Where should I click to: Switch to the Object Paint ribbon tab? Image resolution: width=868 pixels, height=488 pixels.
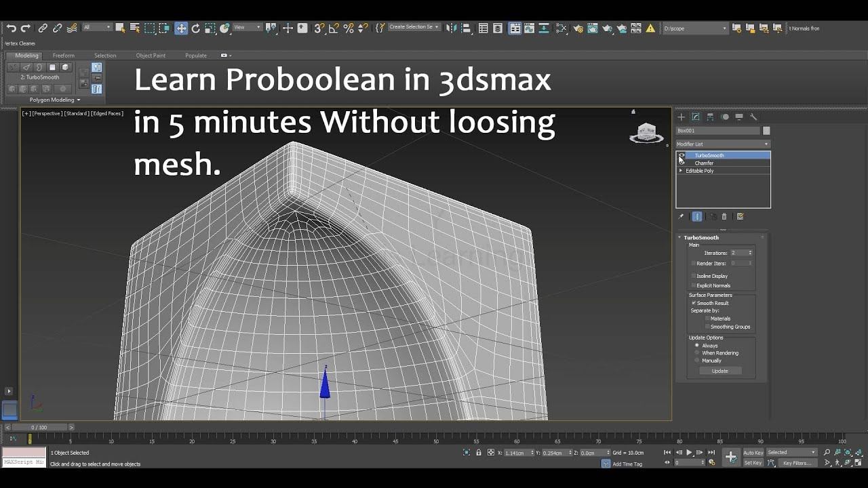(x=151, y=56)
